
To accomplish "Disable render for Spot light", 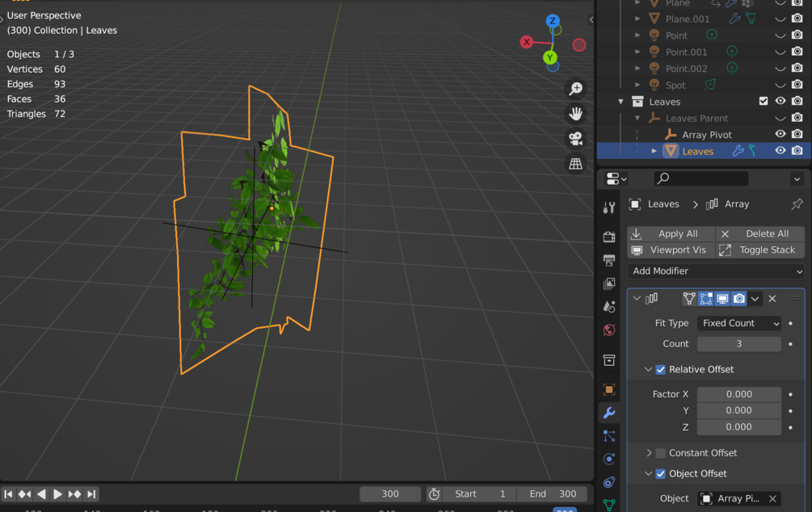I will click(x=797, y=84).
